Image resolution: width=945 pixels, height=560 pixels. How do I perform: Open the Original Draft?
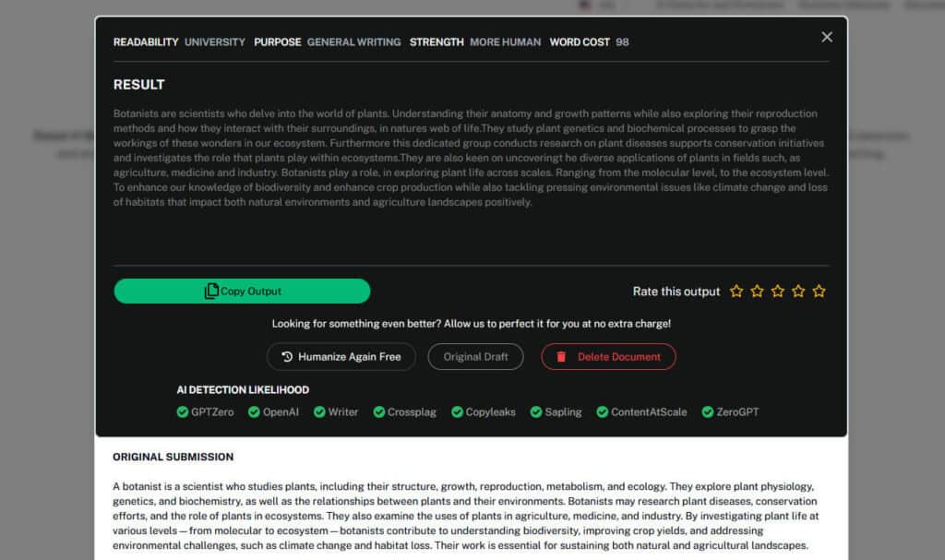475,357
